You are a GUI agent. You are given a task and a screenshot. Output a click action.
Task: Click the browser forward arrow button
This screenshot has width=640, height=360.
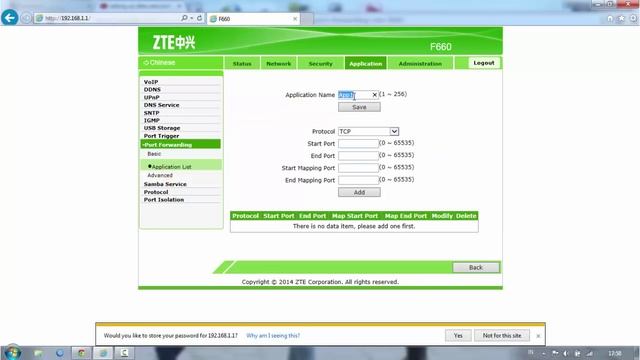pos(26,18)
